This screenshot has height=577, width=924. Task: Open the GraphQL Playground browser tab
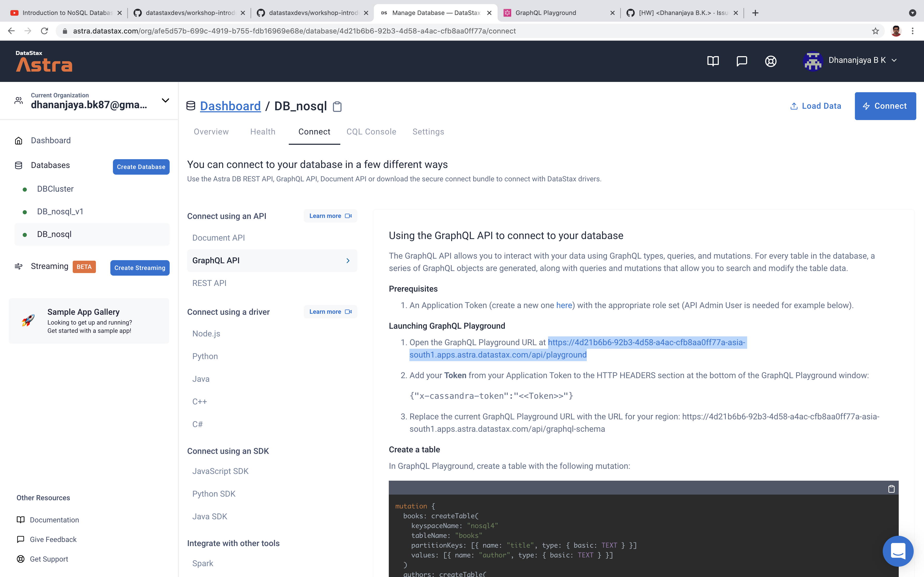coord(545,13)
